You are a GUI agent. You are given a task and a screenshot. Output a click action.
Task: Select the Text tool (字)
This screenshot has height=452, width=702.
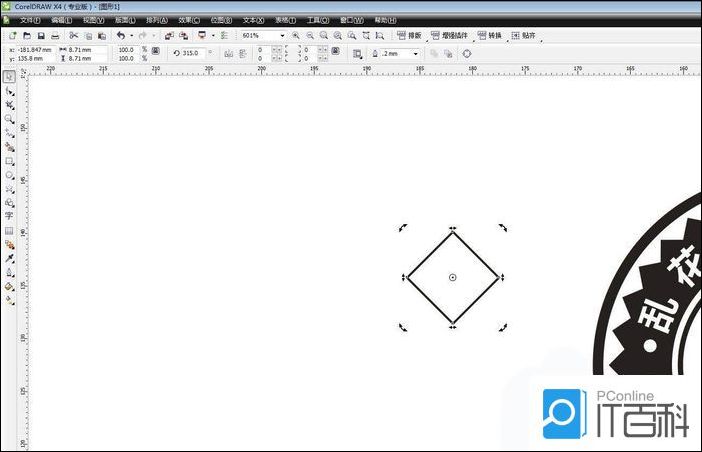9,216
